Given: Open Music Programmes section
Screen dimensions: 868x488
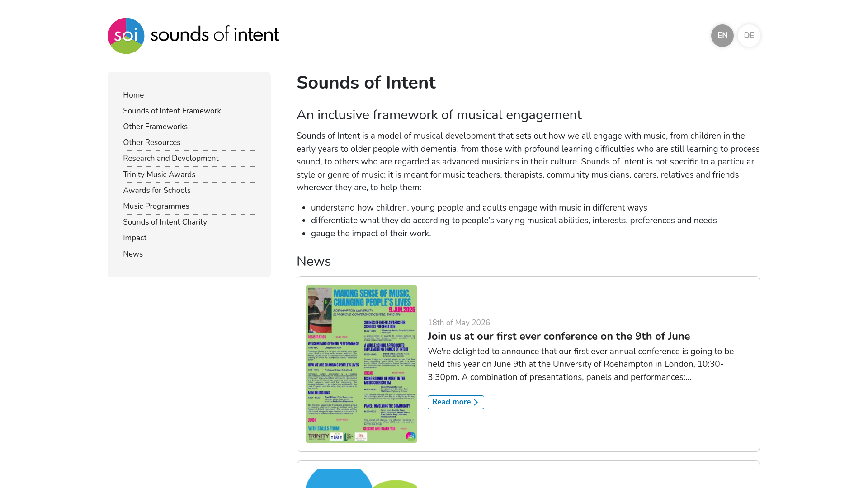Looking at the screenshot, I should [x=189, y=206].
